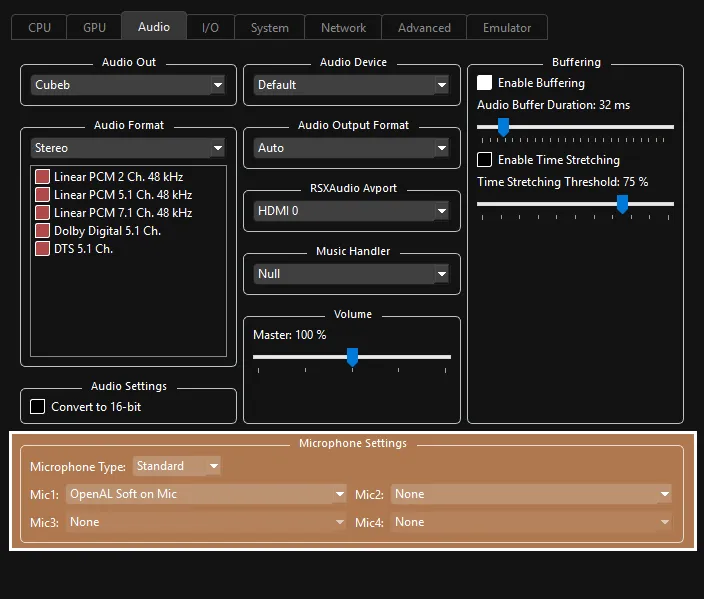Click the Linear PCM 5.1 Ch. 48 kHz text
704x599 pixels.
pyautogui.click(x=123, y=194)
